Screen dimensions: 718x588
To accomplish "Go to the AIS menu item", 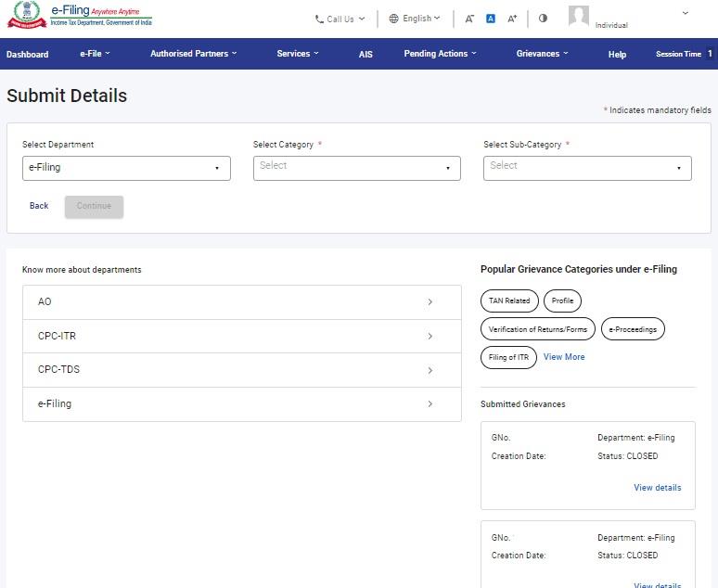I will coord(365,55).
